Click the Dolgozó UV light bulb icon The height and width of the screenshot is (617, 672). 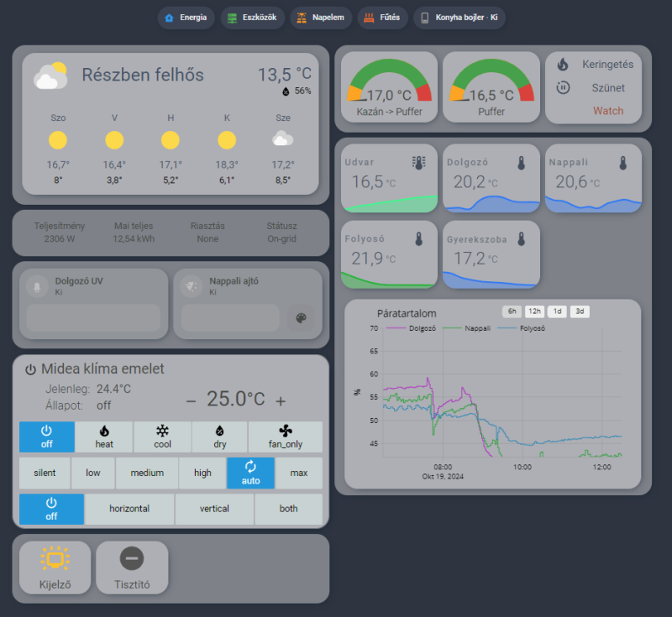pos(37,286)
